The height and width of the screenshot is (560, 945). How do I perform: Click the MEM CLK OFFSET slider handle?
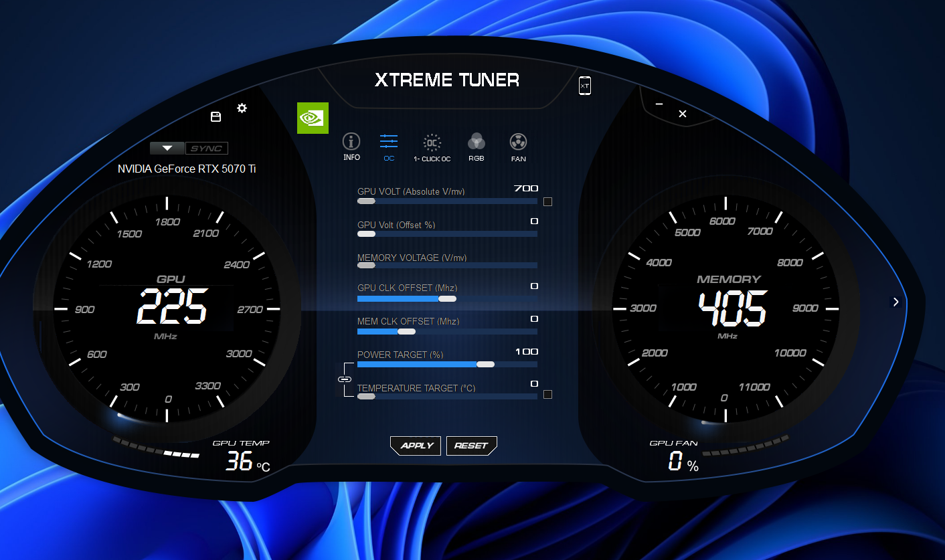(x=406, y=331)
